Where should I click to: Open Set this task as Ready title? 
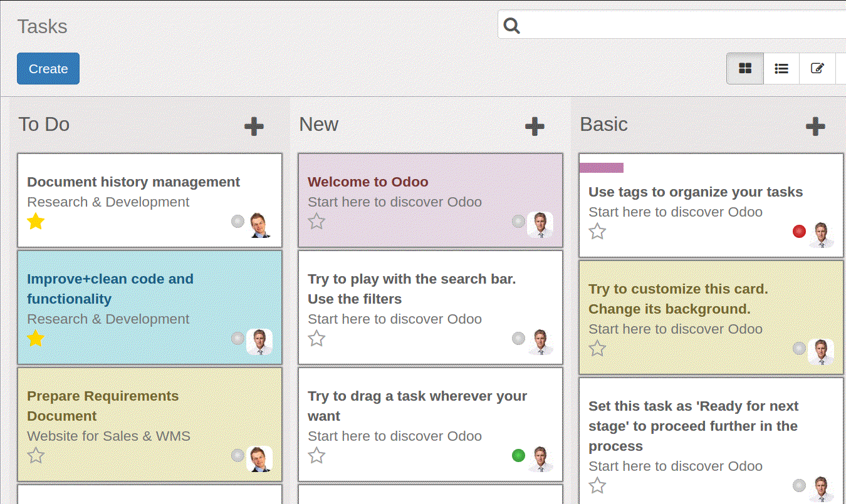693,426
